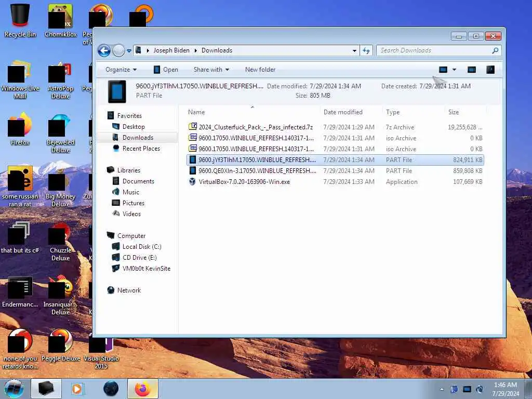The height and width of the screenshot is (399, 532).
Task: Select Recycle Bin desktop icon
Action: pyautogui.click(x=20, y=20)
